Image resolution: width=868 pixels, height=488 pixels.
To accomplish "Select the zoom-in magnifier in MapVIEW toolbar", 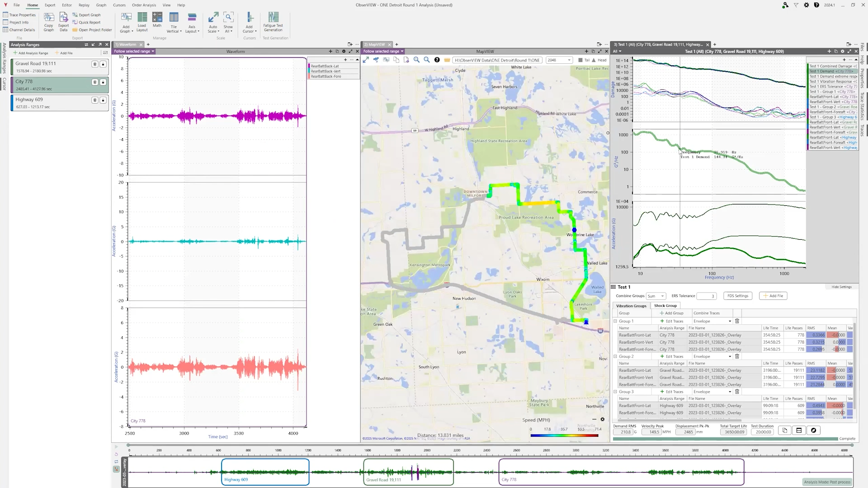I will pos(417,60).
